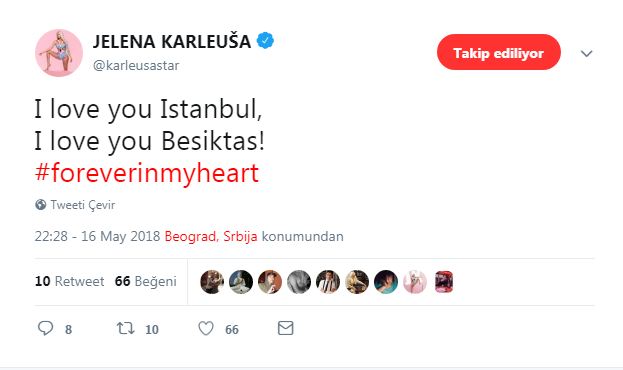The width and height of the screenshot is (623, 370).
Task: Click the blue verified badge
Action: point(265,41)
